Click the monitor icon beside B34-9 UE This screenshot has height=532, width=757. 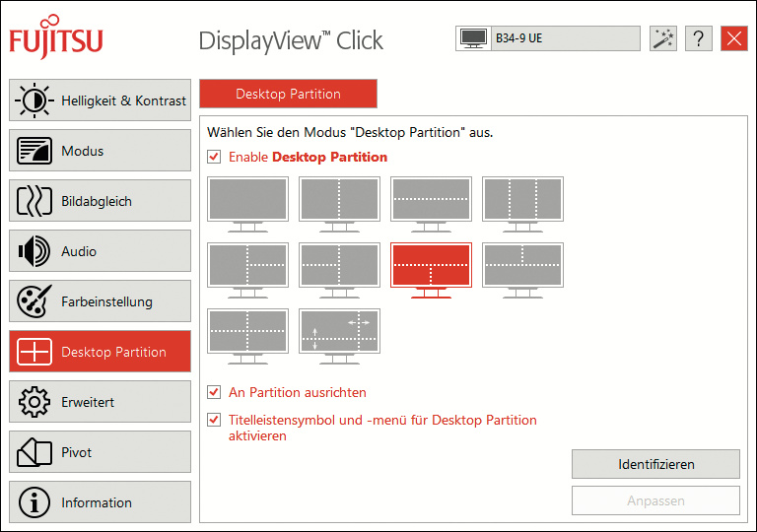[473, 38]
